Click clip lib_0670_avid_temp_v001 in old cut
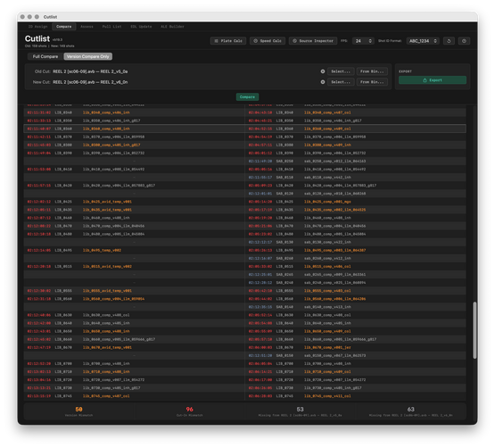Image resolution: width=495 pixels, height=448 pixels. point(107,347)
